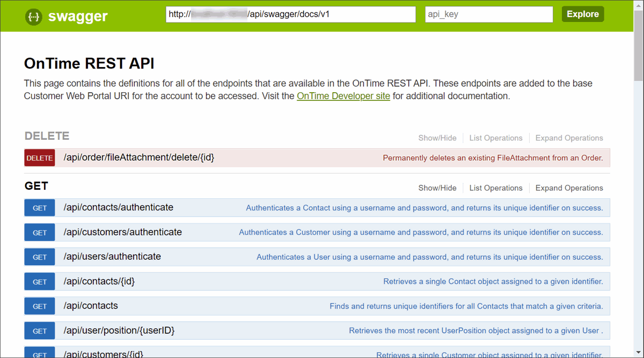The image size is (644, 358).
Task: Click the Explore button
Action: [x=583, y=14]
